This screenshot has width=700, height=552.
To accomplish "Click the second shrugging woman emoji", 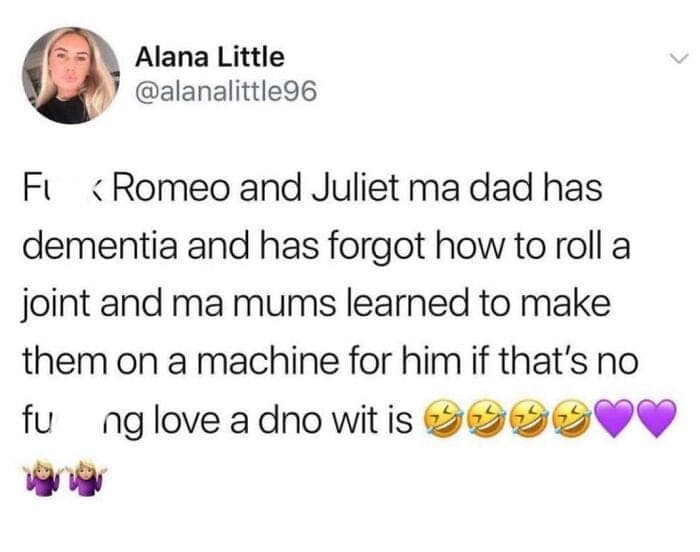I will (x=87, y=477).
